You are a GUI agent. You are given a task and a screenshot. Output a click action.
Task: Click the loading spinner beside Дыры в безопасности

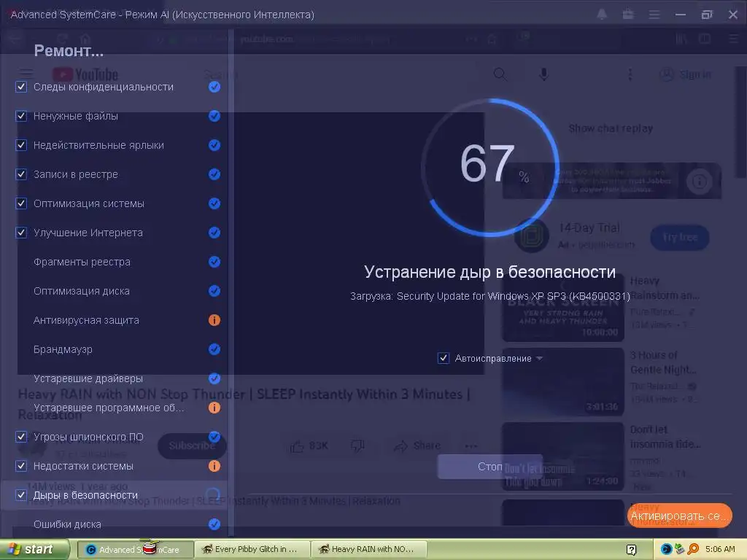214,495
